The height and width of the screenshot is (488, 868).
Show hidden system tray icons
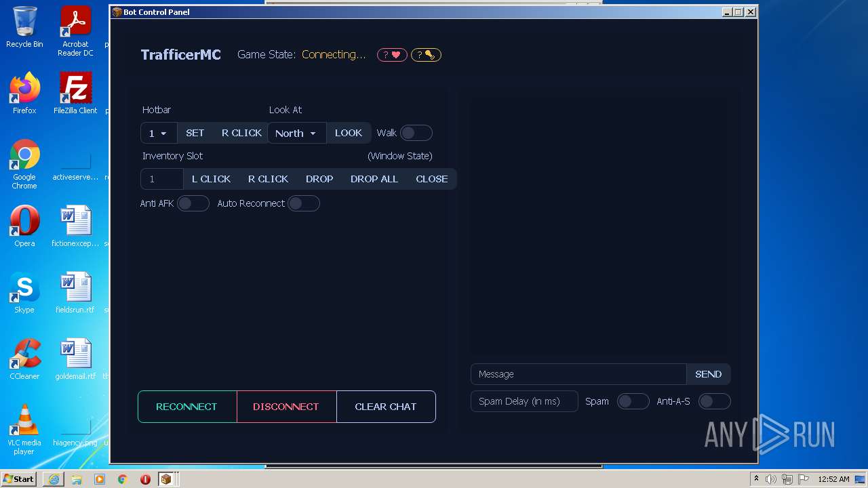coord(756,479)
